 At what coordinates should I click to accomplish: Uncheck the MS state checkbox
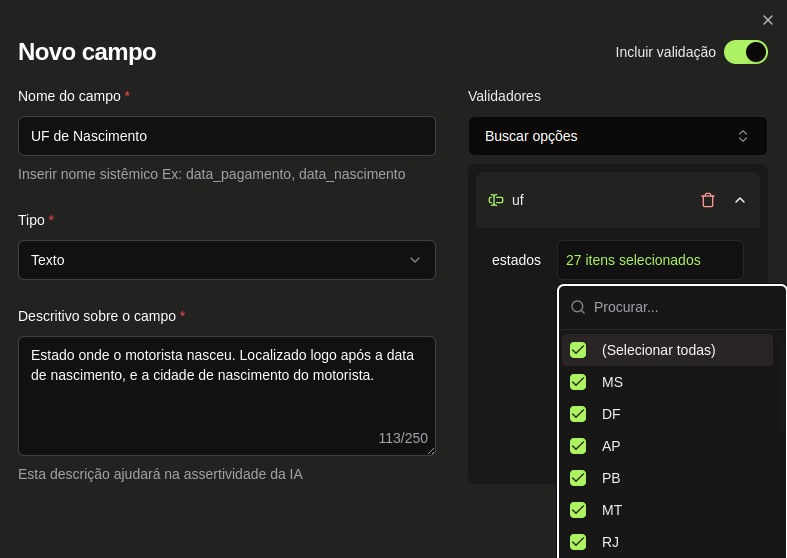point(578,382)
